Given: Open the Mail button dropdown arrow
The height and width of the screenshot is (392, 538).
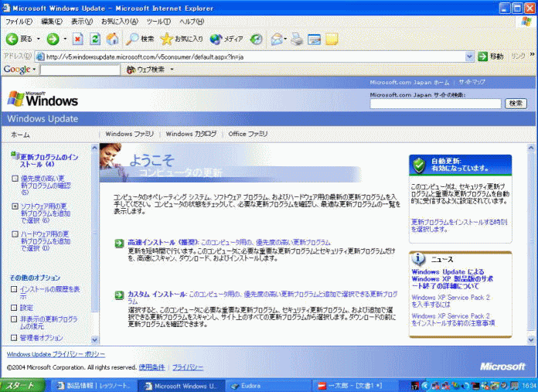Looking at the screenshot, I should (x=285, y=39).
